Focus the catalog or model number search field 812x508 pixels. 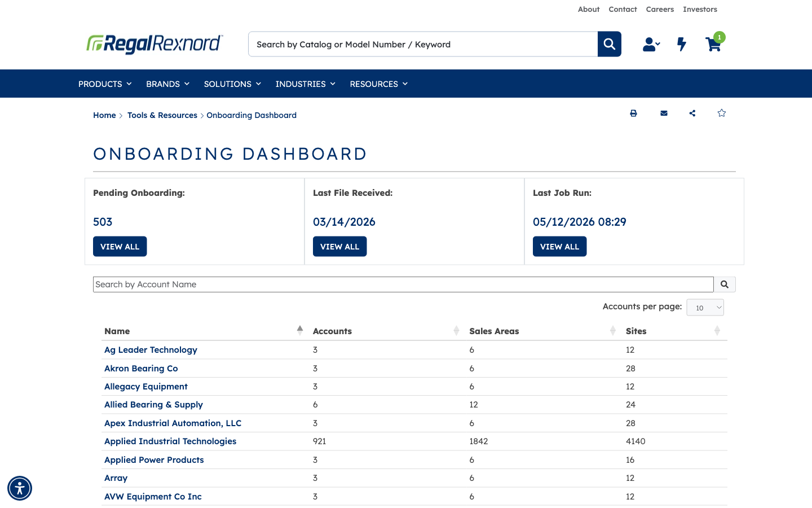point(423,44)
